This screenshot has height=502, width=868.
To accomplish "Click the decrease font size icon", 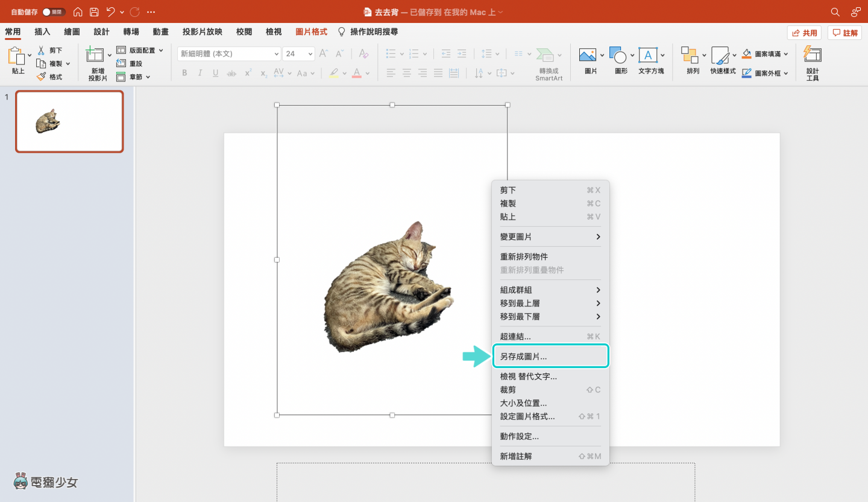I will pos(340,54).
